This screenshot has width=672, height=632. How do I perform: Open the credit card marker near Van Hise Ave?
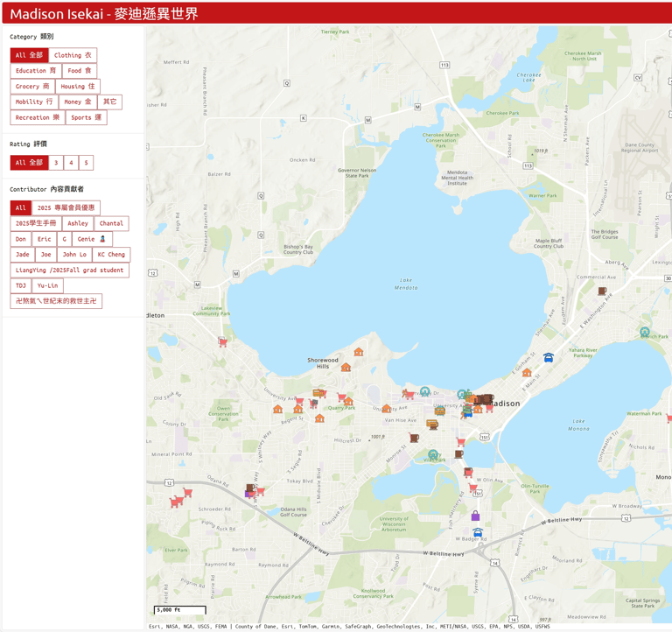coord(432,425)
